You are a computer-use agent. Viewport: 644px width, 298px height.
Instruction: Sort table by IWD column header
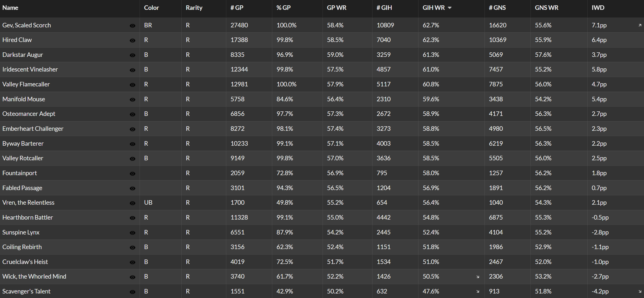[598, 8]
